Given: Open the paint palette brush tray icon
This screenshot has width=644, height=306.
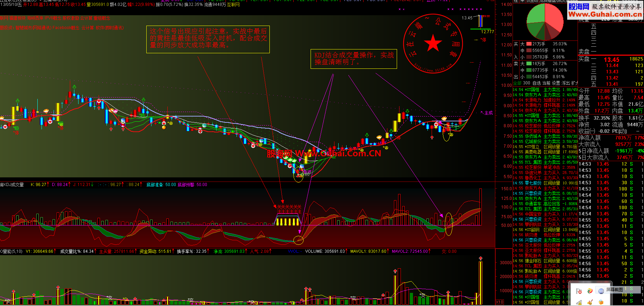Looking at the screenshot, I should point(590,302).
